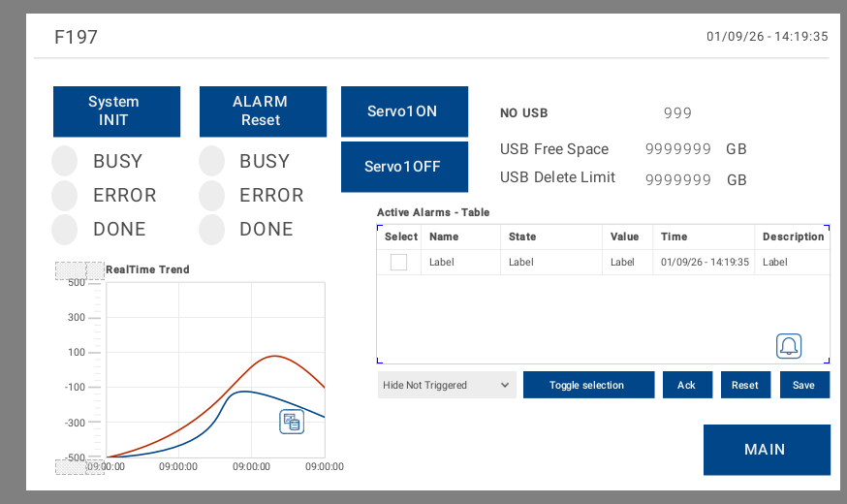Turn on servo with Servo1ON

(404, 111)
